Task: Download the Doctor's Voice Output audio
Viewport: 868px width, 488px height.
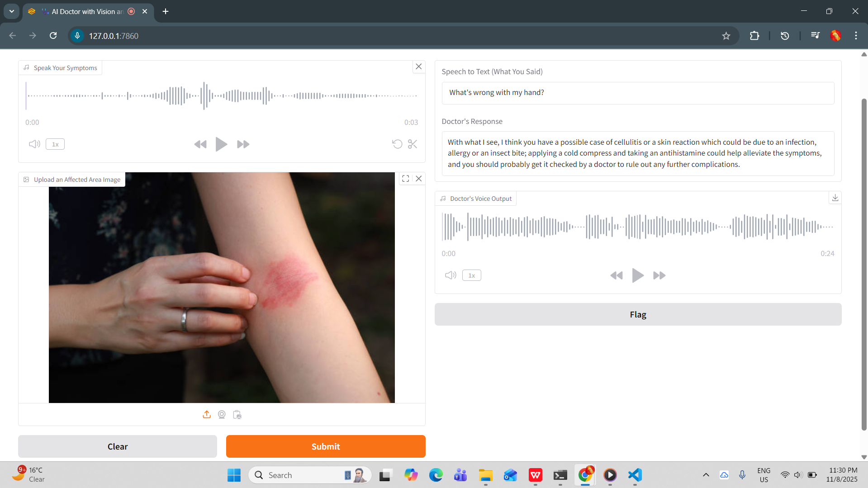Action: click(x=835, y=198)
